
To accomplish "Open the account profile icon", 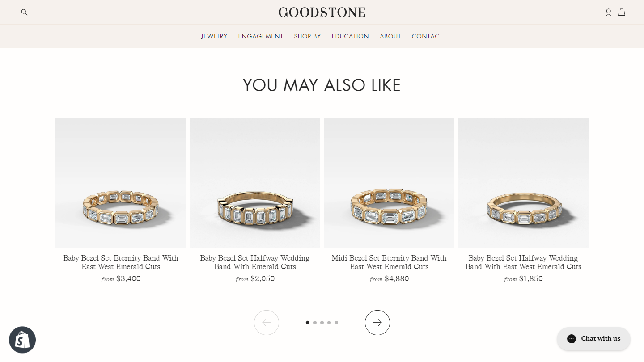I will 608,13.
